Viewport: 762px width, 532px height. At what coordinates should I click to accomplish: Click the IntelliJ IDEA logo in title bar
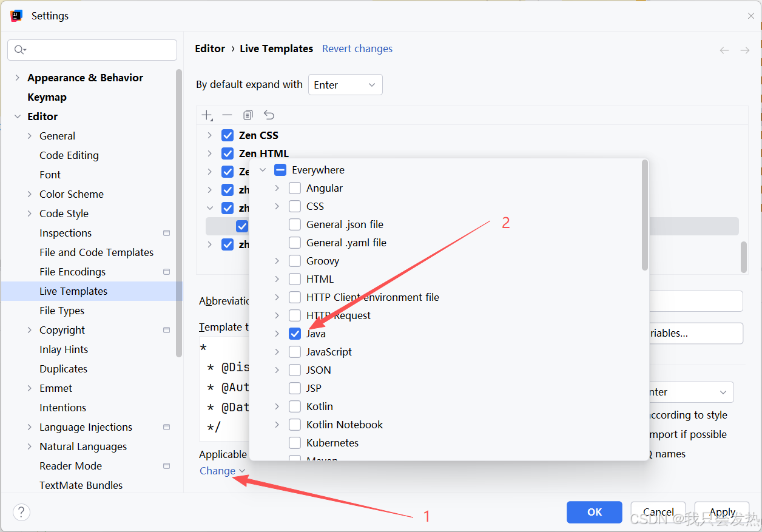[x=16, y=16]
